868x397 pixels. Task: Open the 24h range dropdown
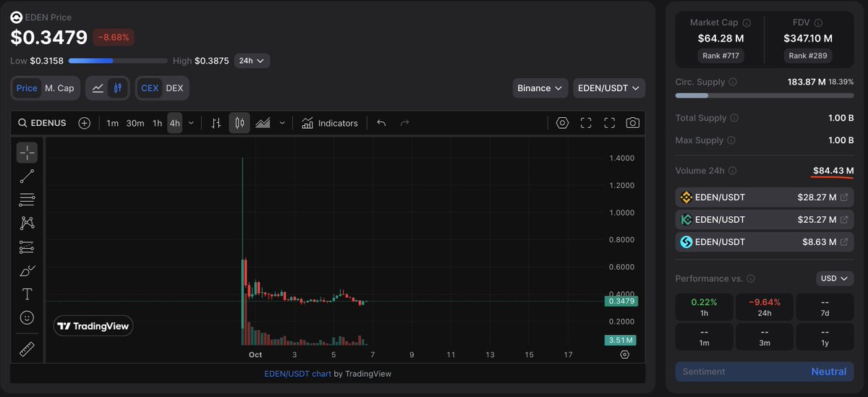[252, 61]
